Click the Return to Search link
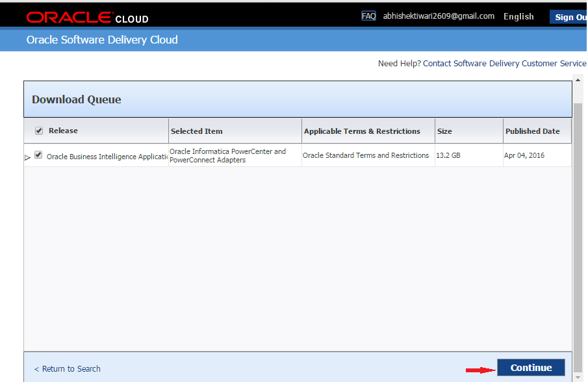This screenshot has width=588, height=384. pyautogui.click(x=68, y=368)
